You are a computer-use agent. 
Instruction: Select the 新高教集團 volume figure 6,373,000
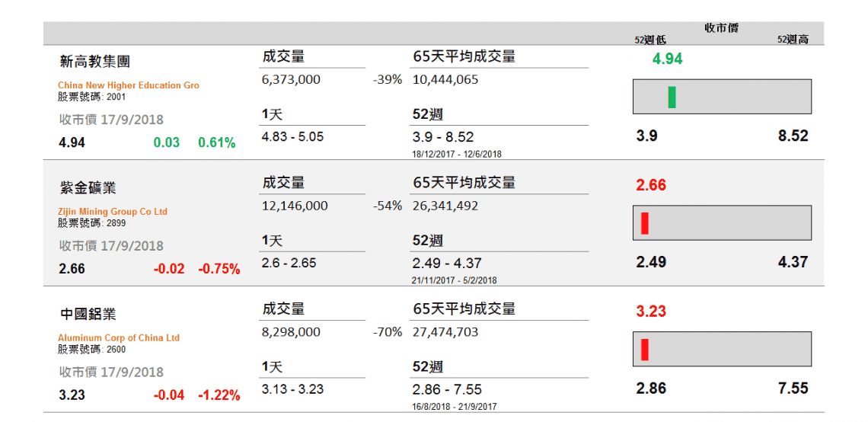click(x=291, y=79)
